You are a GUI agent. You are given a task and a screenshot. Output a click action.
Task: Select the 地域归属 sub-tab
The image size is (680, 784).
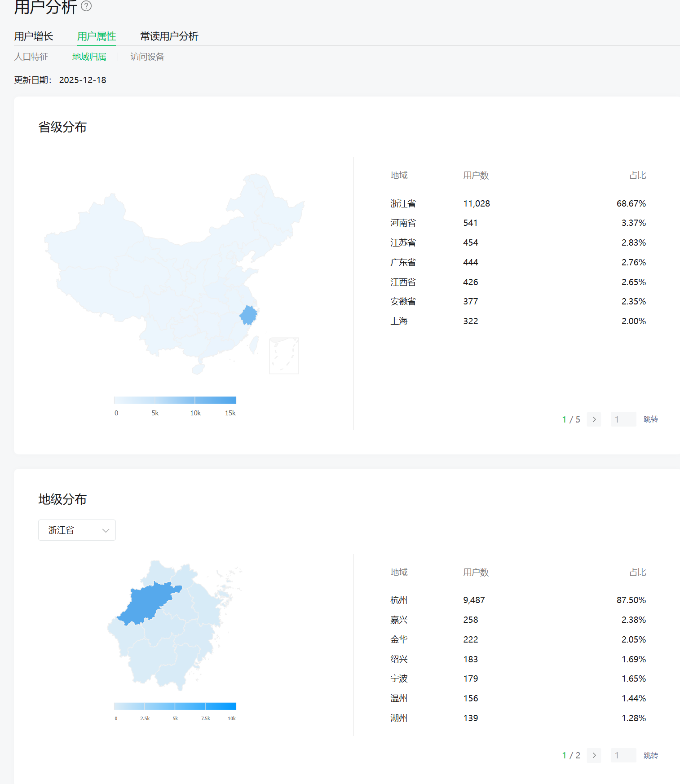pos(89,57)
